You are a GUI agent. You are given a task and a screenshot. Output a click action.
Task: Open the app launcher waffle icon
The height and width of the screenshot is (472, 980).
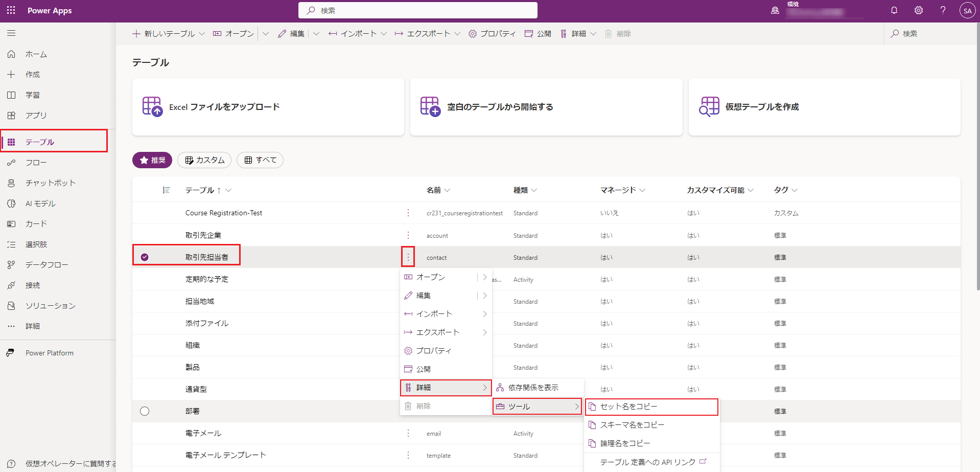11,10
